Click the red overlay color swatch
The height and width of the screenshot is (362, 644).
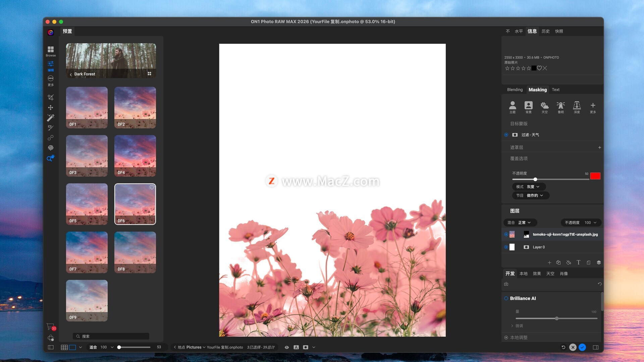click(595, 176)
